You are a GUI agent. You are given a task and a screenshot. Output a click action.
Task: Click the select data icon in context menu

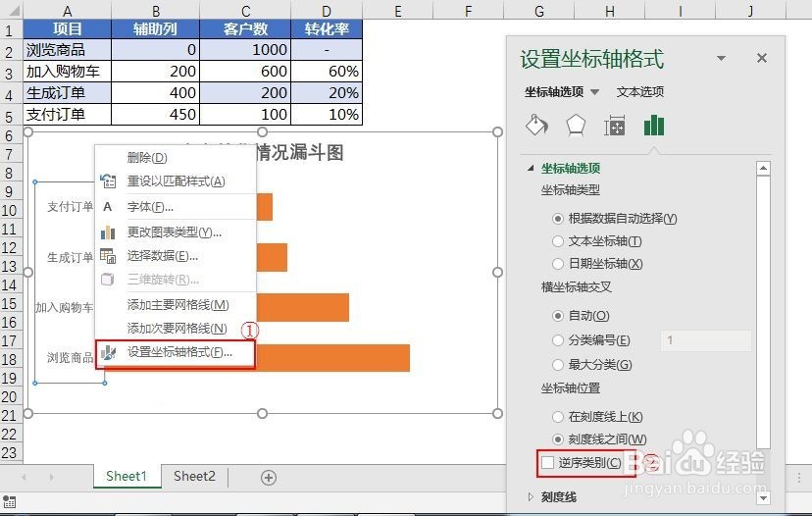108,256
